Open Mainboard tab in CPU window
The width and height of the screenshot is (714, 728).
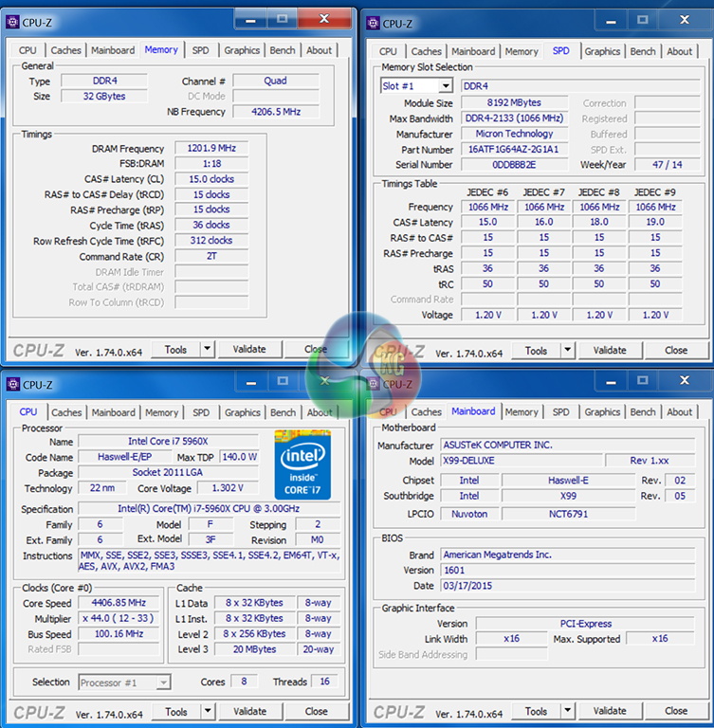click(x=114, y=412)
